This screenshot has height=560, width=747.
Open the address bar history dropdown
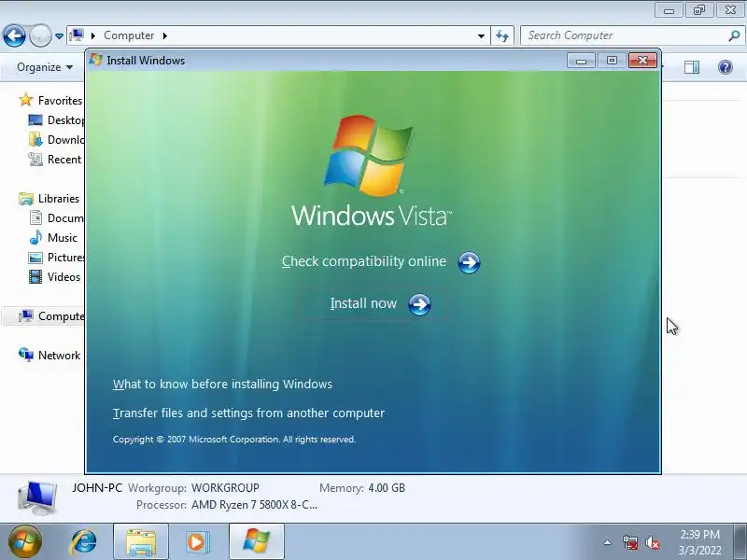click(481, 35)
